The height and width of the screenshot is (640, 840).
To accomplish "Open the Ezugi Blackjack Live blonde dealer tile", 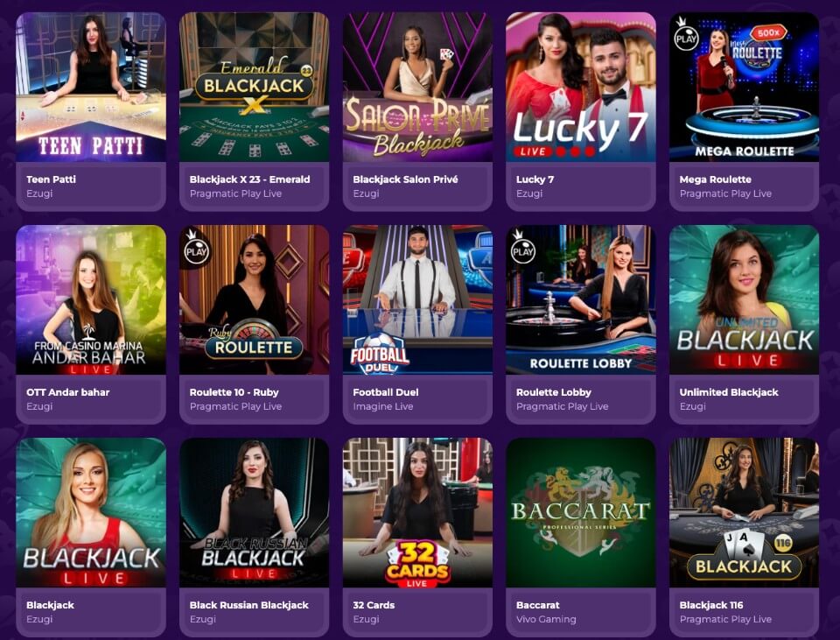I will [91, 512].
